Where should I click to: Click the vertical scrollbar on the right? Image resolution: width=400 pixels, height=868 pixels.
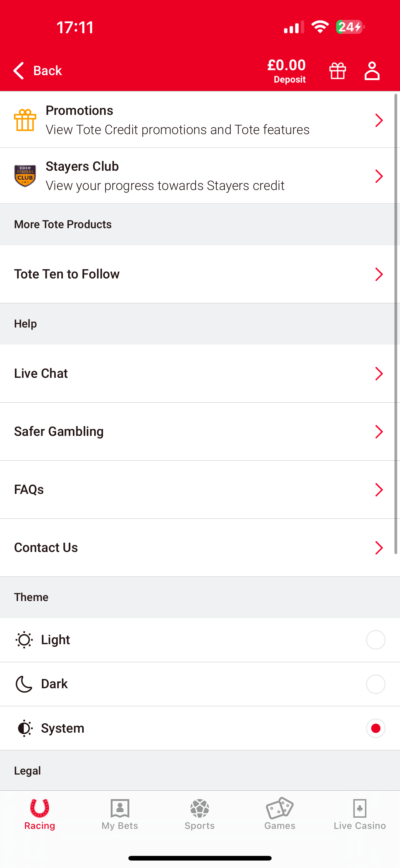(x=396, y=323)
